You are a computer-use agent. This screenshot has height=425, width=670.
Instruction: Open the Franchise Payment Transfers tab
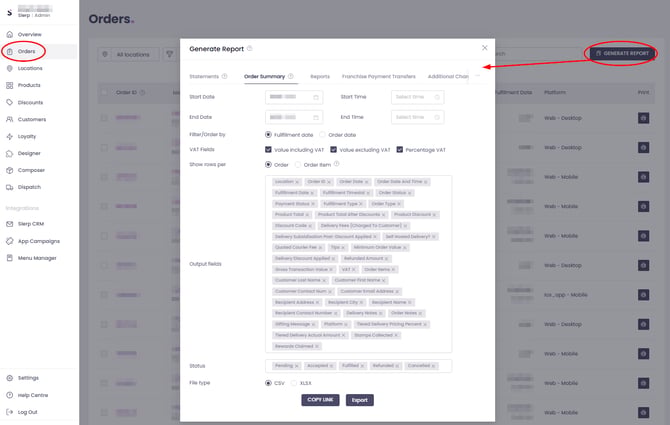378,76
